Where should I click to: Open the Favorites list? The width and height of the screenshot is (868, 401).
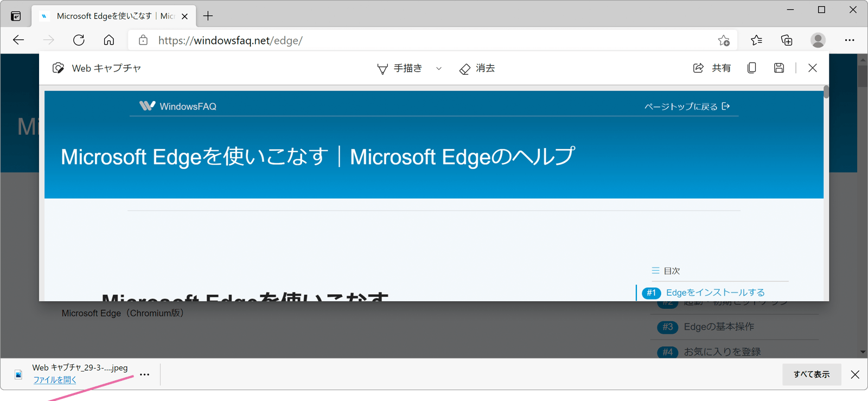(x=756, y=40)
